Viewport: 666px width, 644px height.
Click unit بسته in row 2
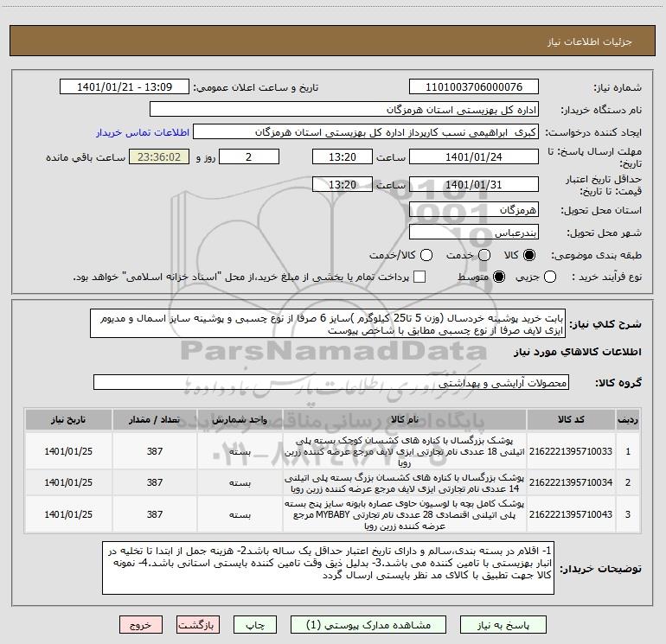point(240,483)
